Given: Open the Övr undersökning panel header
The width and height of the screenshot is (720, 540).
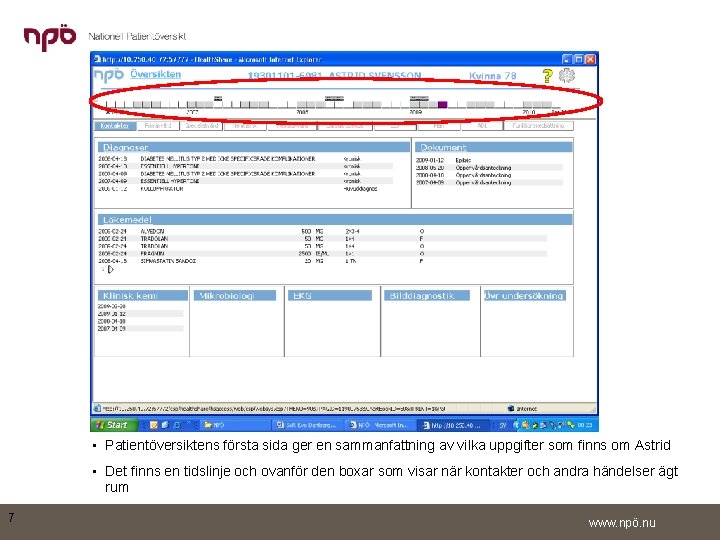Looking at the screenshot, I should pyautogui.click(x=525, y=295).
